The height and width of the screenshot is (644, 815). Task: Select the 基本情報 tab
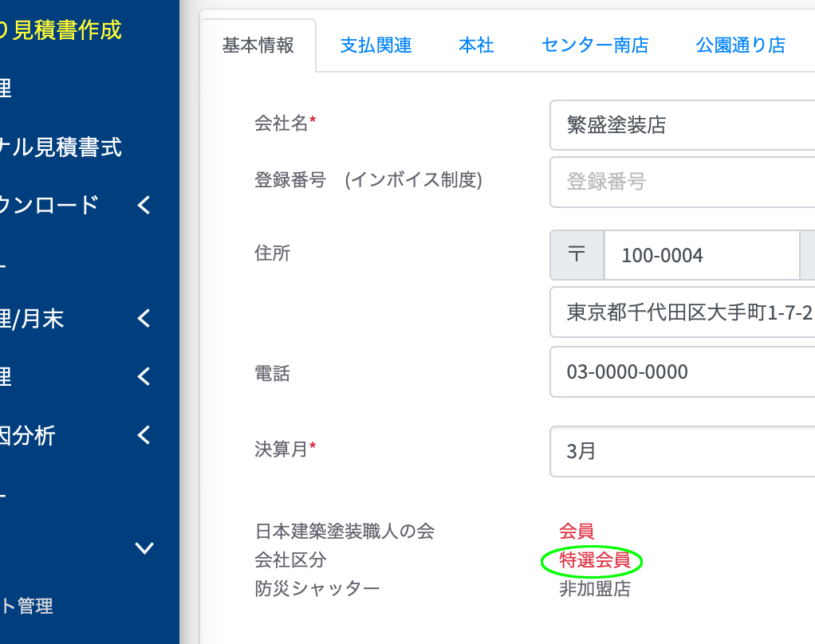(258, 45)
